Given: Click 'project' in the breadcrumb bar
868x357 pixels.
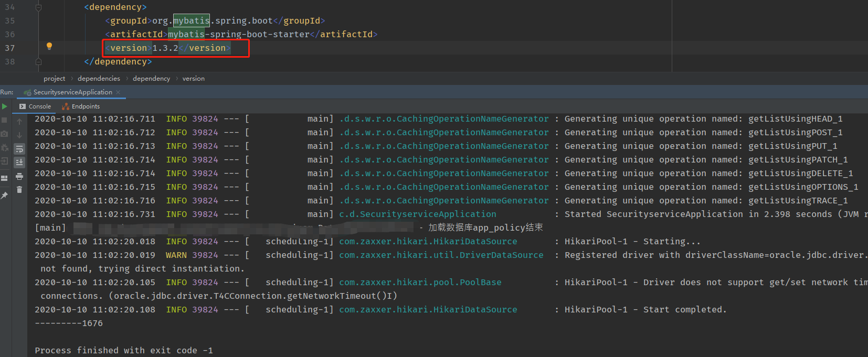Looking at the screenshot, I should click(x=55, y=79).
